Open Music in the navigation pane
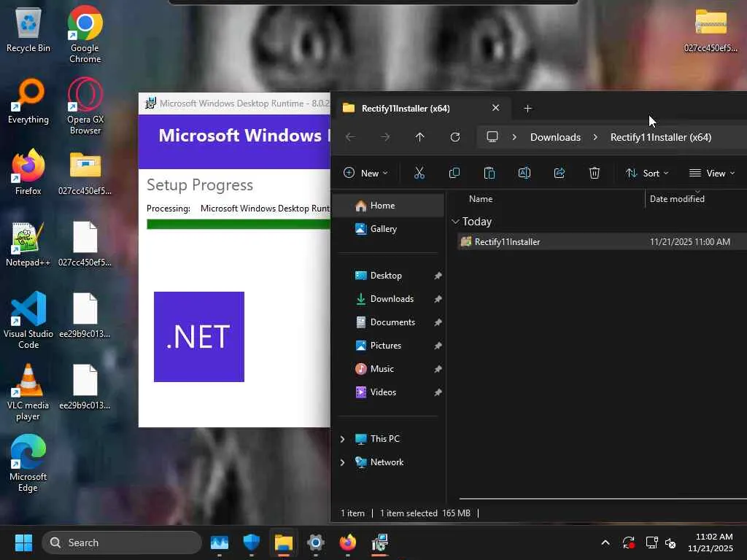 (382, 369)
